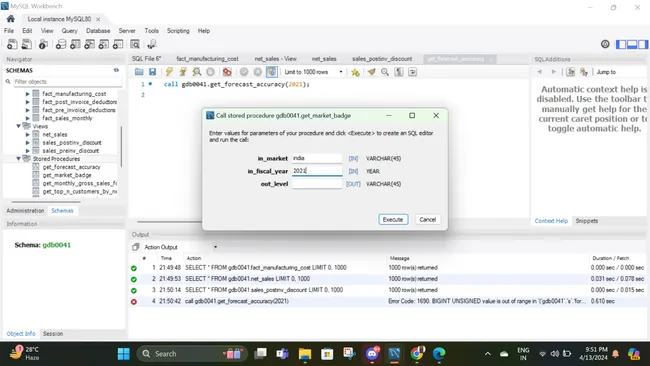The width and height of the screenshot is (650, 366).
Task: Click the Execute button in dialog
Action: click(x=393, y=219)
